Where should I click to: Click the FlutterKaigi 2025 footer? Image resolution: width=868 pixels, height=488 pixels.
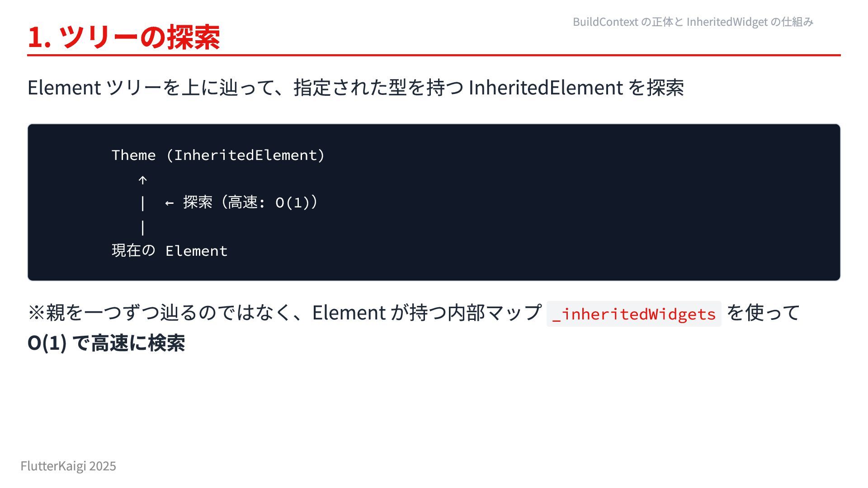(68, 466)
